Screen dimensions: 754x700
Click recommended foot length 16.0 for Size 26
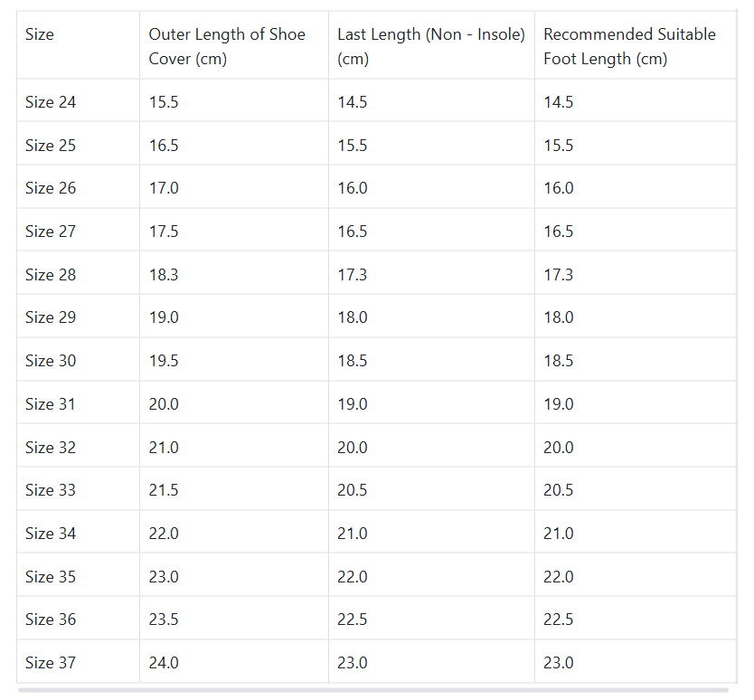[x=559, y=188]
